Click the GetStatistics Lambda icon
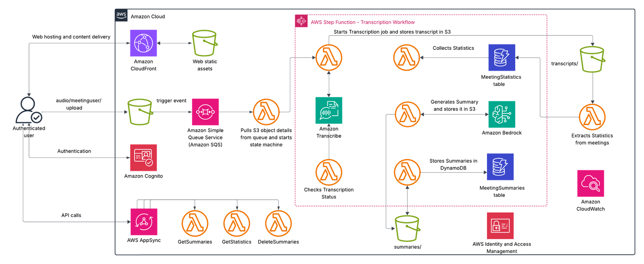The height and width of the screenshot is (264, 644). [237, 223]
